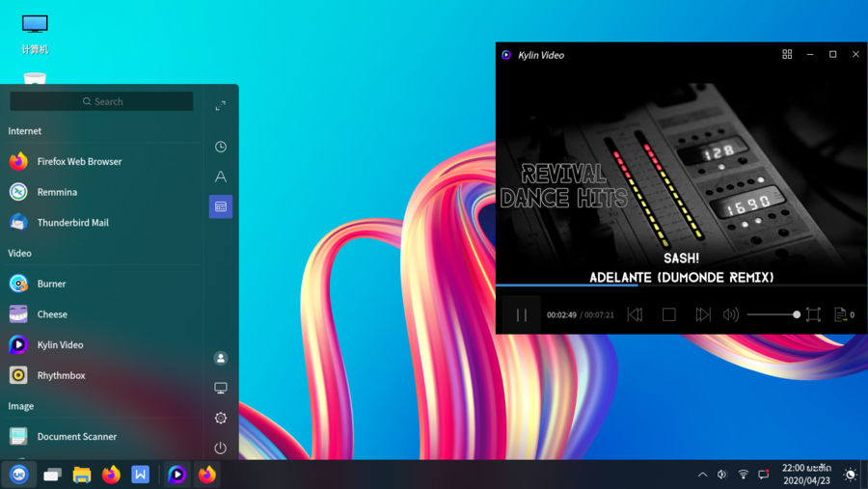Open task view in taskbar
The width and height of the screenshot is (868, 489).
pos(53,475)
